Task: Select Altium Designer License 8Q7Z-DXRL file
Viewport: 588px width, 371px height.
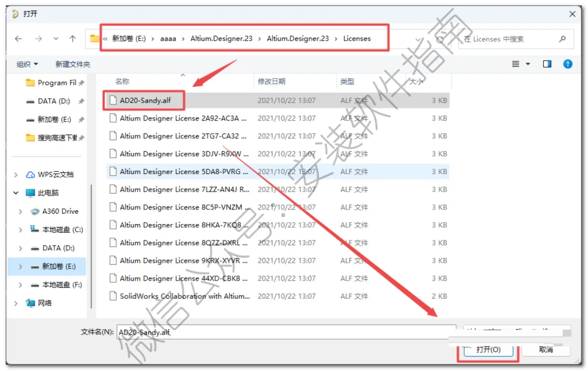Action: tap(278, 243)
